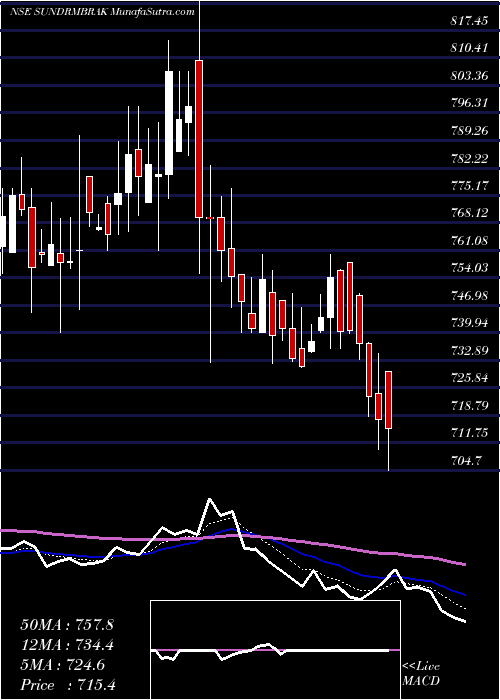Image resolution: width=500 pixels, height=700 pixels.
Task: Select the 704.7 price axis label
Action: click(466, 461)
